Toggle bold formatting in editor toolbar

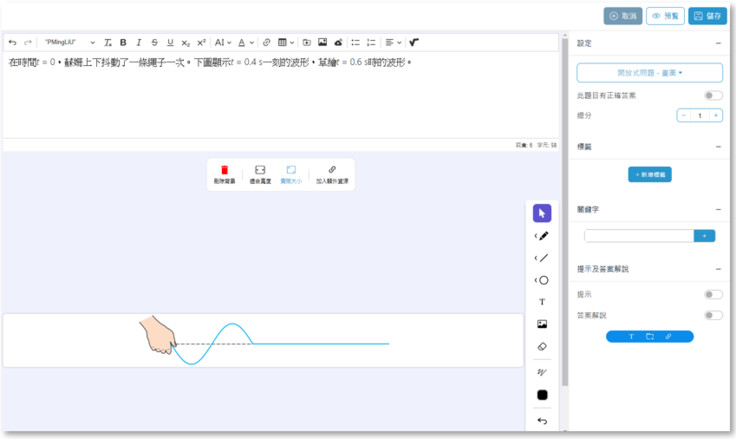tap(123, 43)
